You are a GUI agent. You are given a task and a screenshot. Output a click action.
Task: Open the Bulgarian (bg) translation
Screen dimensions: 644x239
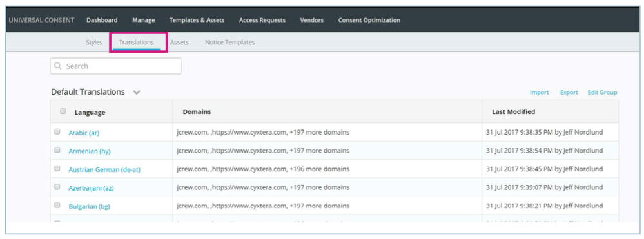(89, 206)
